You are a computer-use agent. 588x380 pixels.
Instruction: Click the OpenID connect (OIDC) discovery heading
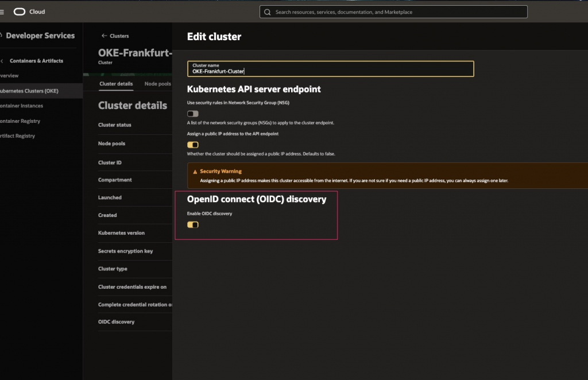[257, 199]
